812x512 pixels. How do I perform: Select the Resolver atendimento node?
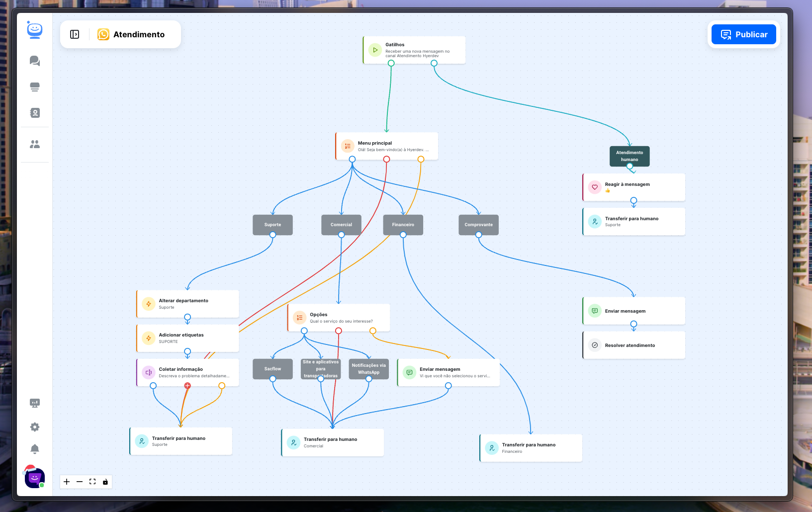point(634,345)
